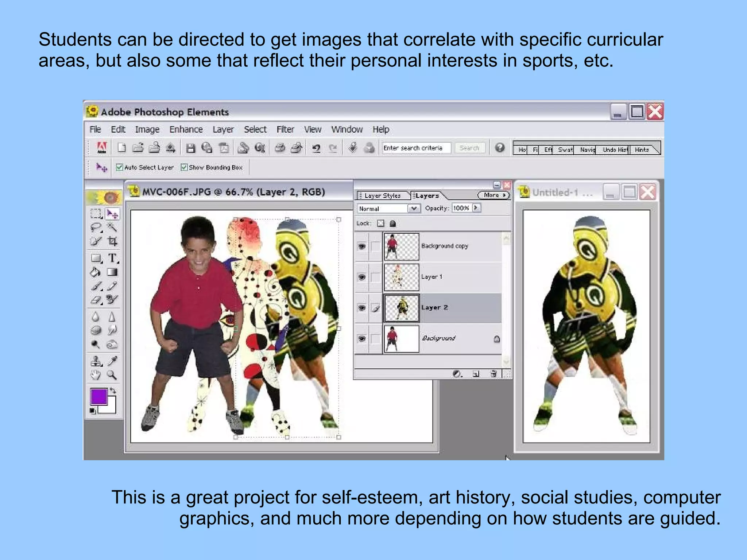Viewport: 747px width, 560px height.
Task: Select the Brush tool
Action: pyautogui.click(x=96, y=286)
